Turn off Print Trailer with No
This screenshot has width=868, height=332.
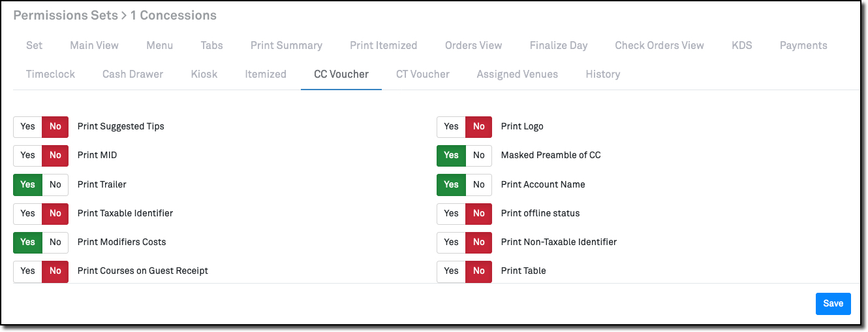55,184
